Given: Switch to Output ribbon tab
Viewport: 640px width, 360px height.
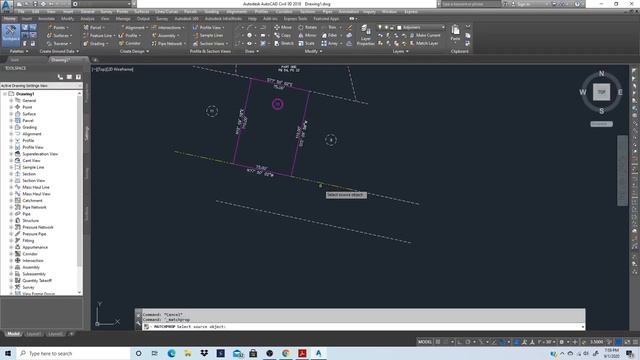Looking at the screenshot, I should pos(143,19).
